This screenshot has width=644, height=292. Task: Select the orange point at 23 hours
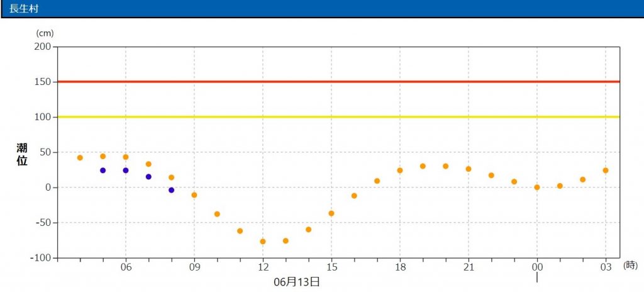(x=514, y=181)
